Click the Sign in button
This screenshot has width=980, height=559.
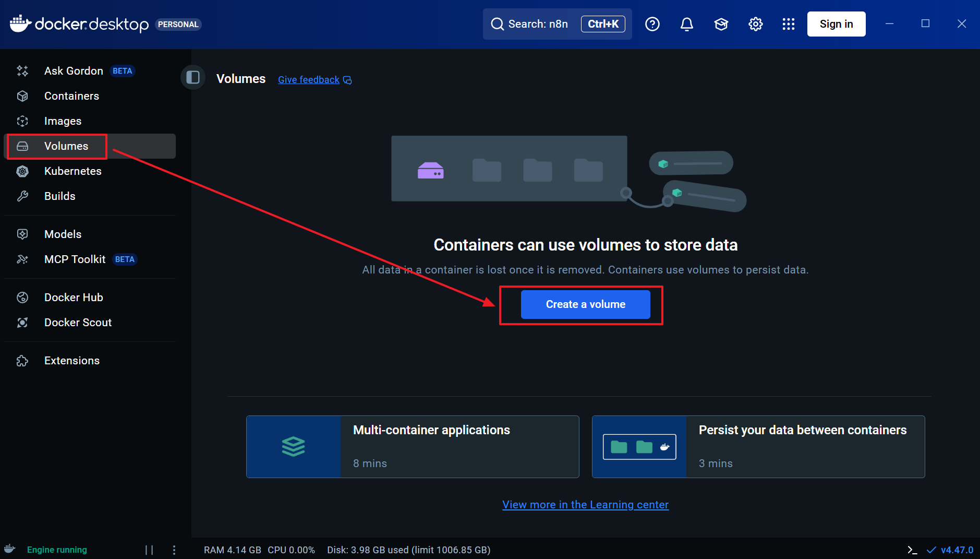[836, 24]
